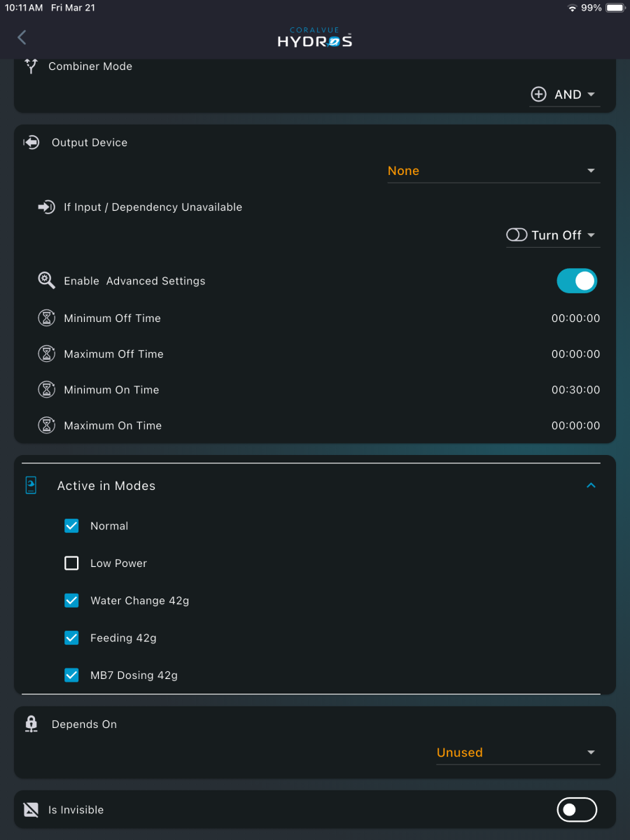Screen dimensions: 630x840
Task: Edit the Minimum On Time 00:30:00 value
Action: (x=575, y=390)
